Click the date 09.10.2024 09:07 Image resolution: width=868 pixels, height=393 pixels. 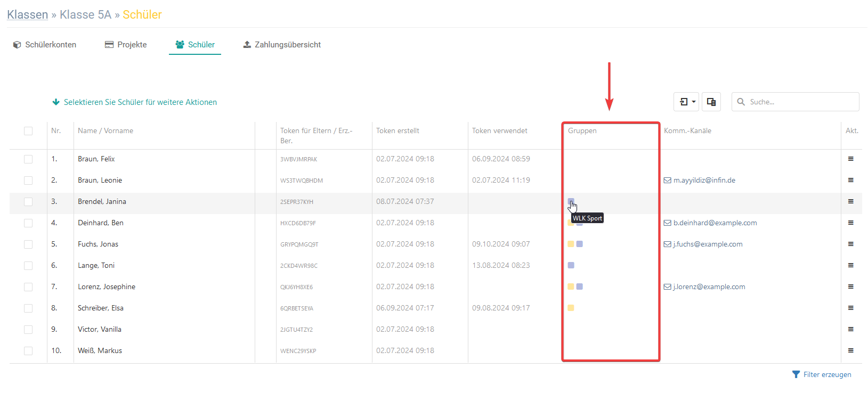pyautogui.click(x=501, y=244)
